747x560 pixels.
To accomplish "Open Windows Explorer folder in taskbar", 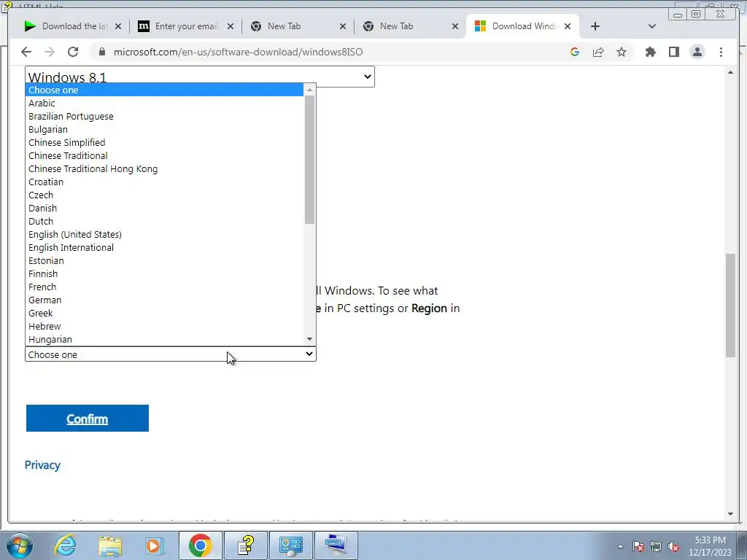I will click(x=110, y=545).
